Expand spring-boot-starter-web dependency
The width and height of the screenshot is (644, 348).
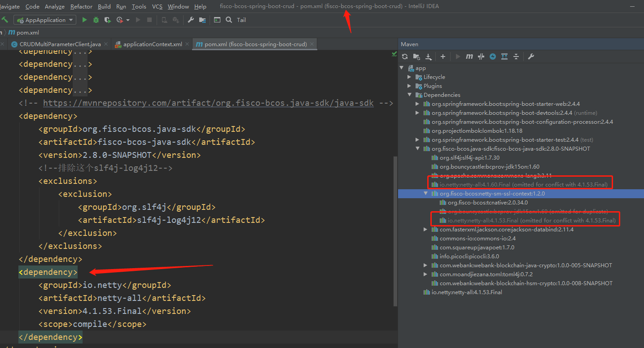click(418, 104)
